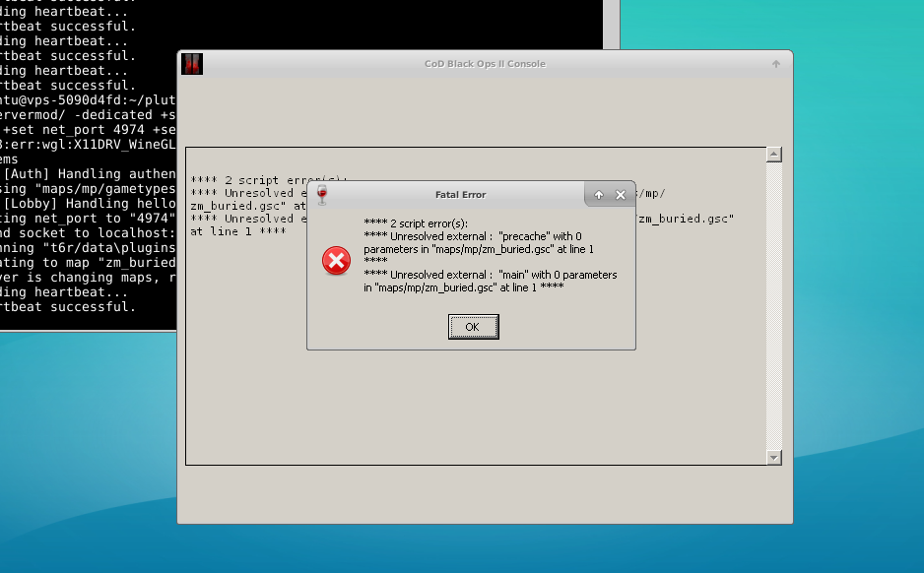This screenshot has height=573, width=924.
Task: Select the Fatal Error title bar
Action: click(460, 195)
